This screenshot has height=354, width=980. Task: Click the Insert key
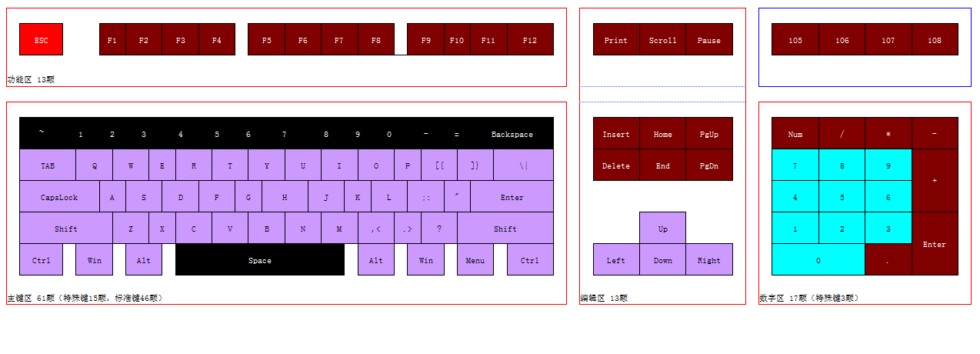[615, 134]
